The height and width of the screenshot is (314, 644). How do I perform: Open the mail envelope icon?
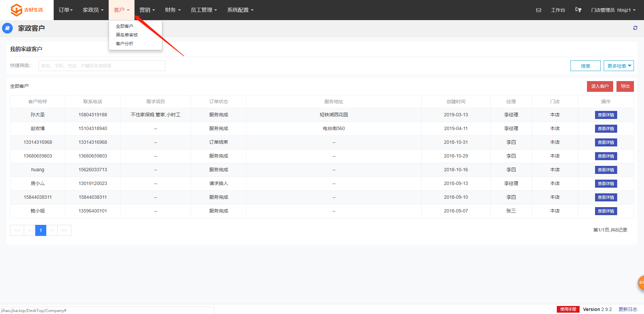coord(538,10)
